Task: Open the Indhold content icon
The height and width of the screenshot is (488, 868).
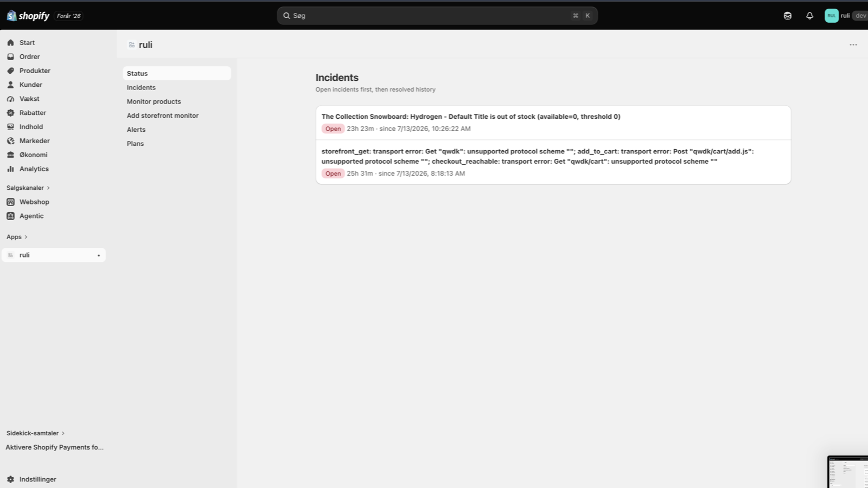Action: pyautogui.click(x=10, y=127)
